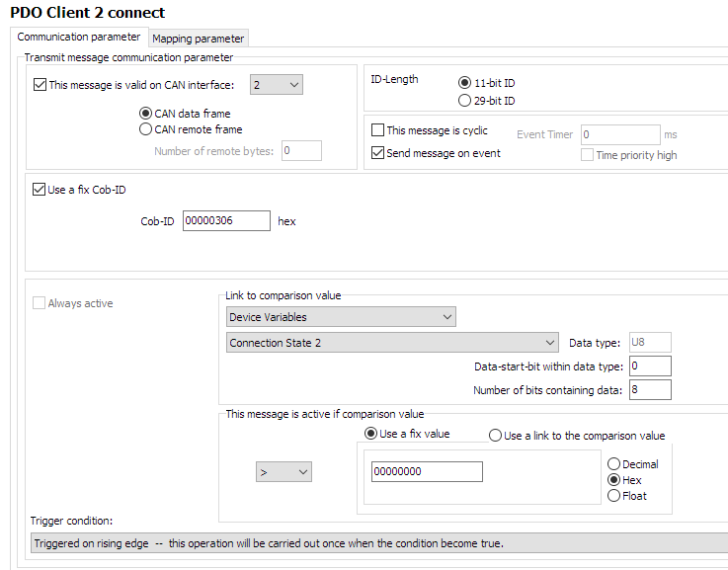Switch to the Mapping parameter tab
The width and height of the screenshot is (728, 570).
click(x=198, y=39)
